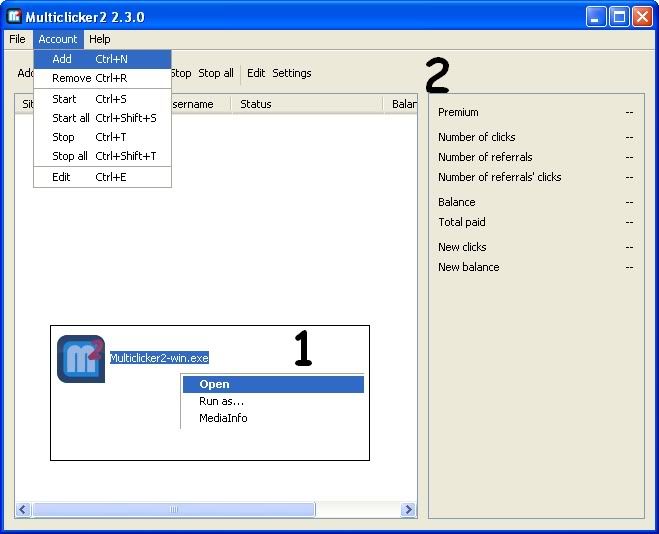Click the Status column header
Viewport: 659px width, 534px height.
[x=256, y=104]
